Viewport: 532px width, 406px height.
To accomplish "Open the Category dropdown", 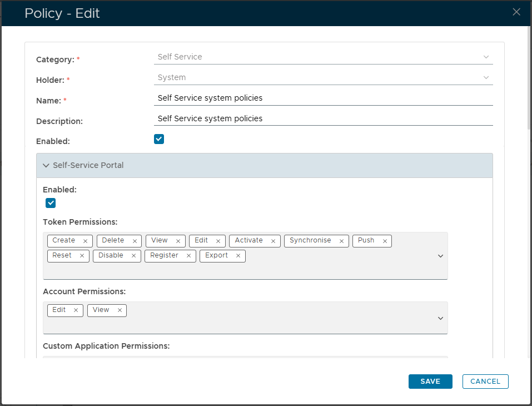I will (x=323, y=57).
